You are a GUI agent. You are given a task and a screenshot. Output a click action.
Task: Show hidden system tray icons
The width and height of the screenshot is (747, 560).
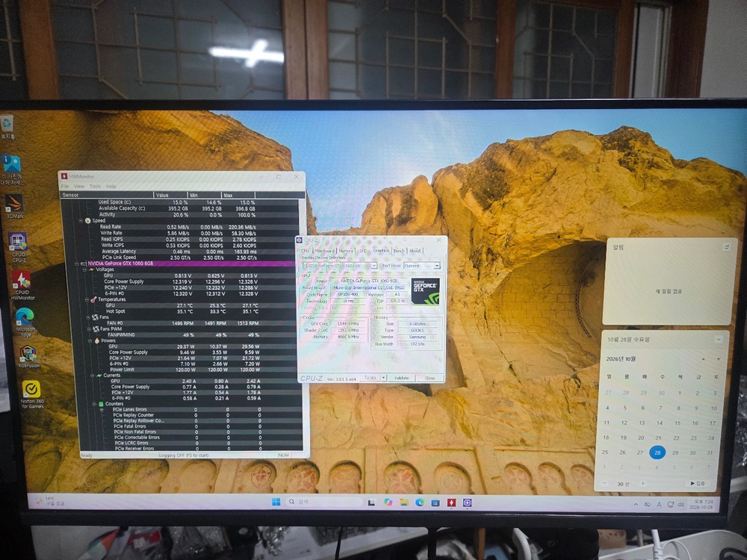[636, 504]
